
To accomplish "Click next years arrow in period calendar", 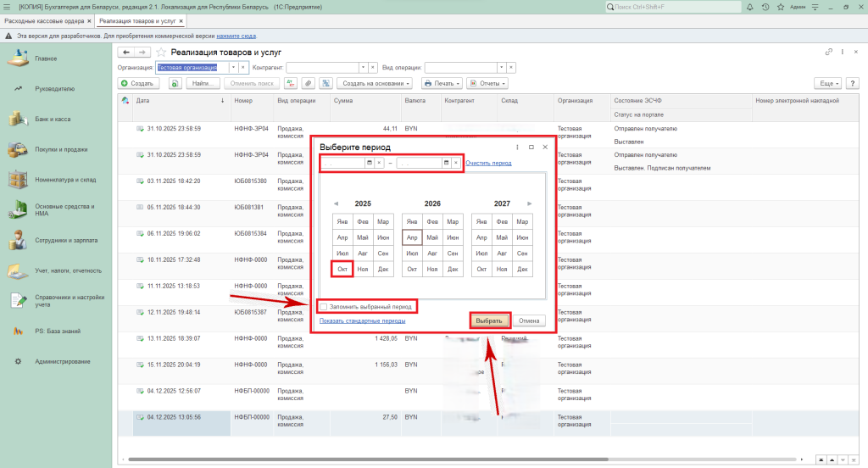I will [530, 203].
